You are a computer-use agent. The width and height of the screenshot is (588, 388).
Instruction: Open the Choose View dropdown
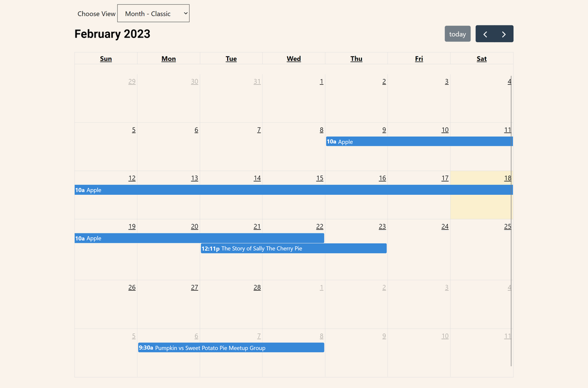click(x=153, y=13)
